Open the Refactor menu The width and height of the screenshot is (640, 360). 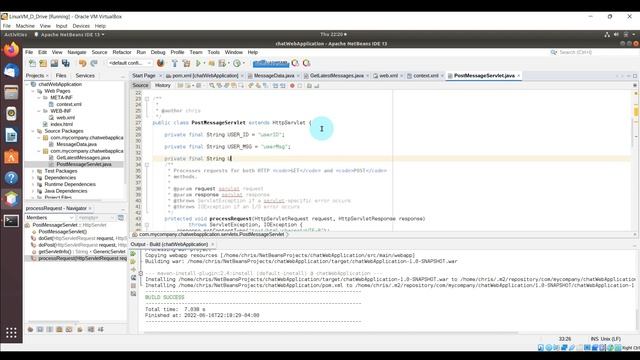click(x=122, y=52)
